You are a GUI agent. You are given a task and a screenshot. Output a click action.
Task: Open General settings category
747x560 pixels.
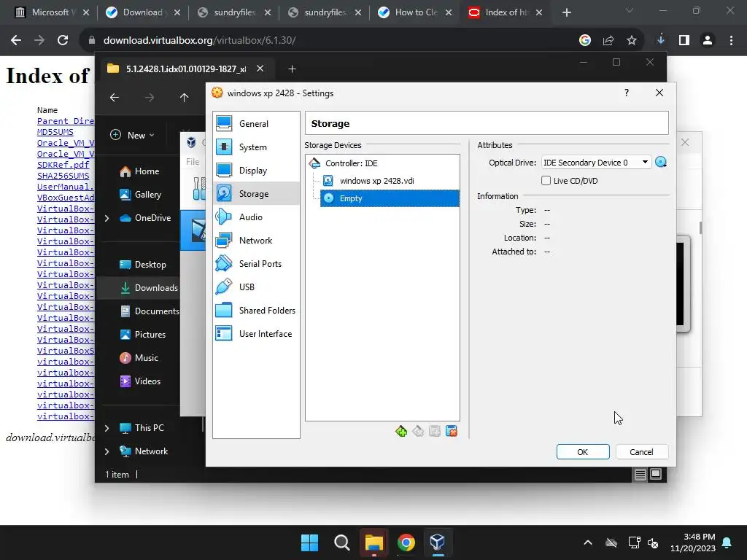[x=256, y=124]
